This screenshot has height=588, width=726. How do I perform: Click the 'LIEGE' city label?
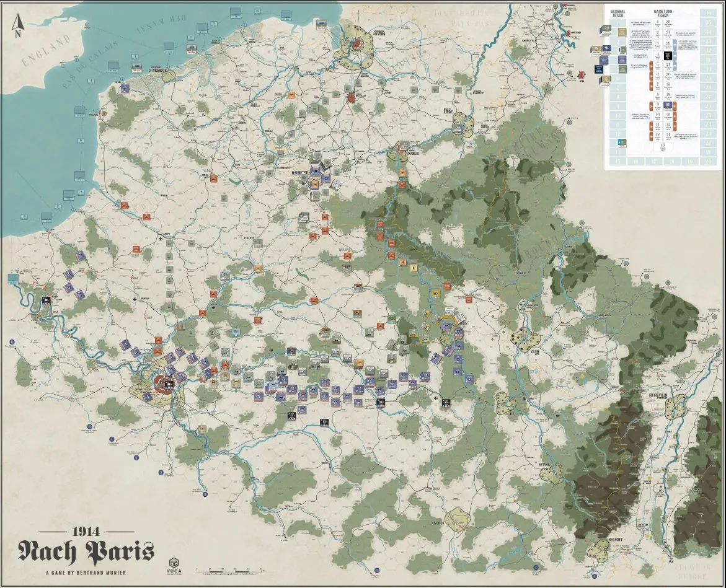[x=448, y=112]
